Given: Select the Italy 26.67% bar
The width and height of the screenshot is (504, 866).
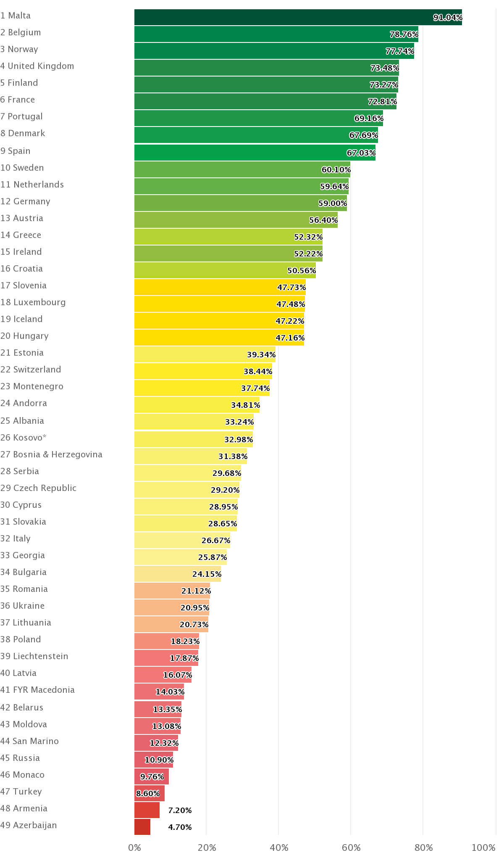Looking at the screenshot, I should [182, 540].
